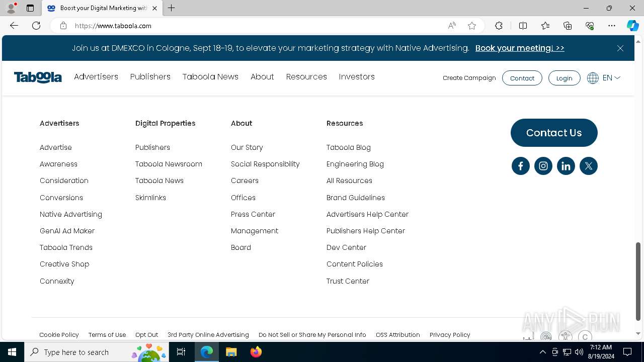644x362 pixels.
Task: Open Task View on taskbar
Action: pos(181,352)
